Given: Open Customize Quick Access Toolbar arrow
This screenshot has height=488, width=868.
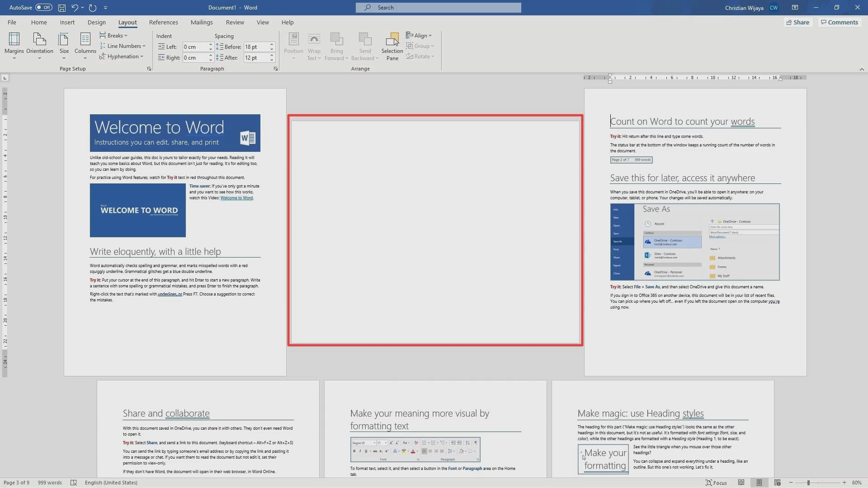Looking at the screenshot, I should (x=105, y=8).
